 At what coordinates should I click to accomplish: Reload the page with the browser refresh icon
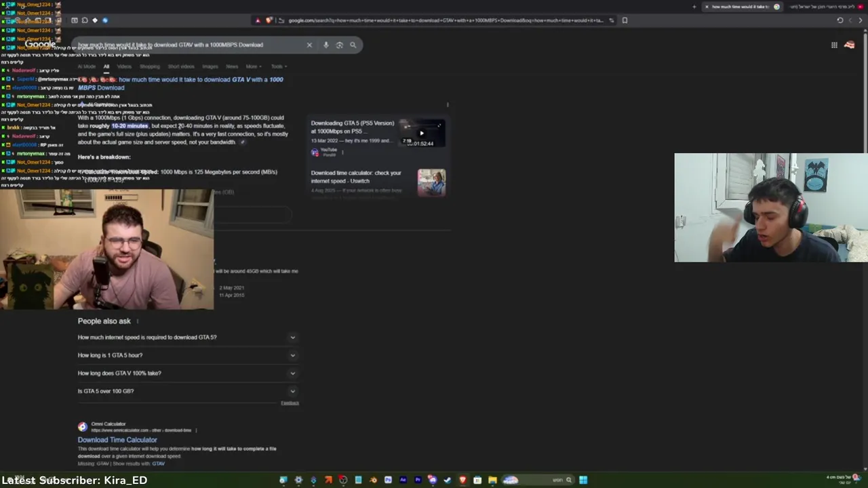(840, 20)
